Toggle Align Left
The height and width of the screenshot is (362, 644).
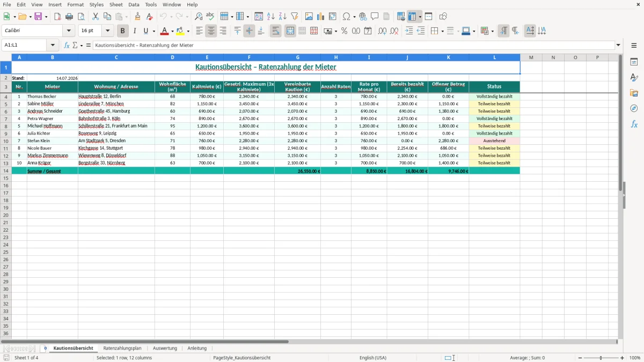[x=199, y=31]
